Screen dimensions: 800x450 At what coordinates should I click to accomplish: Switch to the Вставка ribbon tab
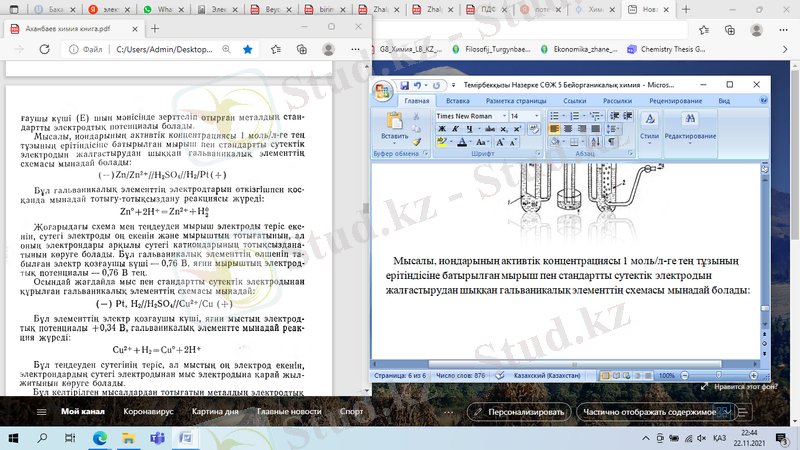(458, 101)
